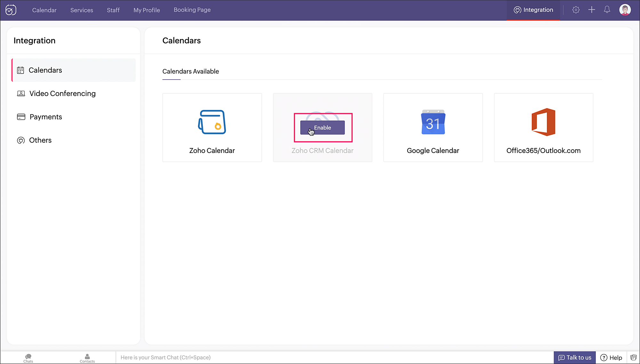The height and width of the screenshot is (364, 640).
Task: Click the plus add-new icon
Action: coord(592,10)
